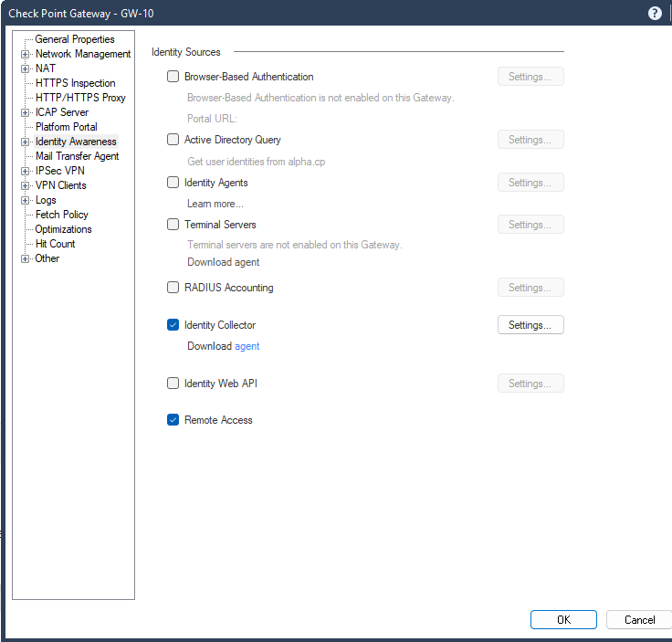Click Active Directory Query Settings button
Viewport: 672px width, 642px height.
point(530,140)
